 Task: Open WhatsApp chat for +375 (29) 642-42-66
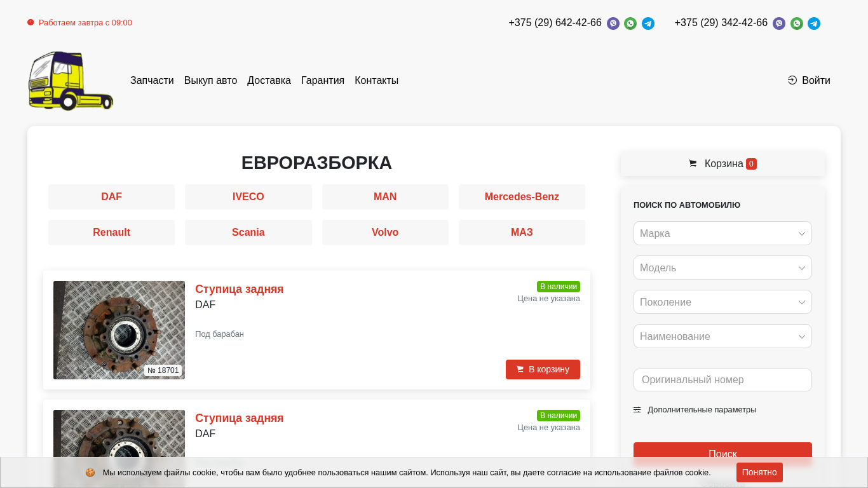pos(630,24)
